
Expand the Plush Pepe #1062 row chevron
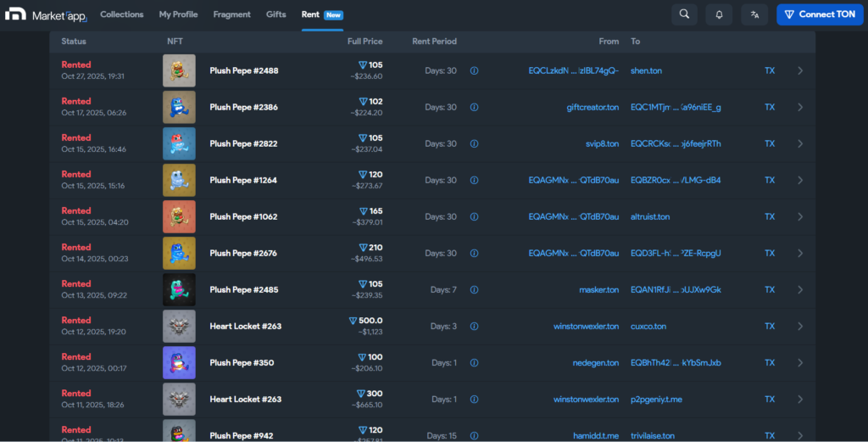tap(799, 217)
